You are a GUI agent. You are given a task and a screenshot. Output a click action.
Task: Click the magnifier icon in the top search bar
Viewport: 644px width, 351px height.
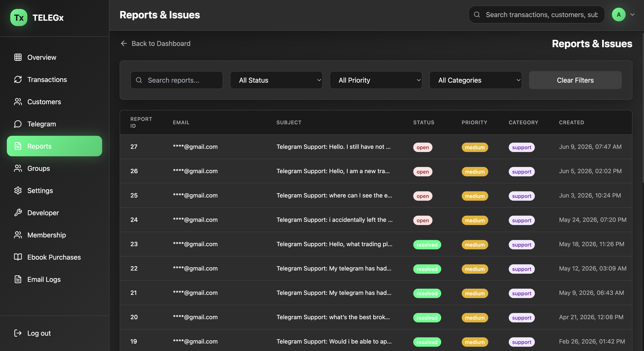click(x=477, y=15)
